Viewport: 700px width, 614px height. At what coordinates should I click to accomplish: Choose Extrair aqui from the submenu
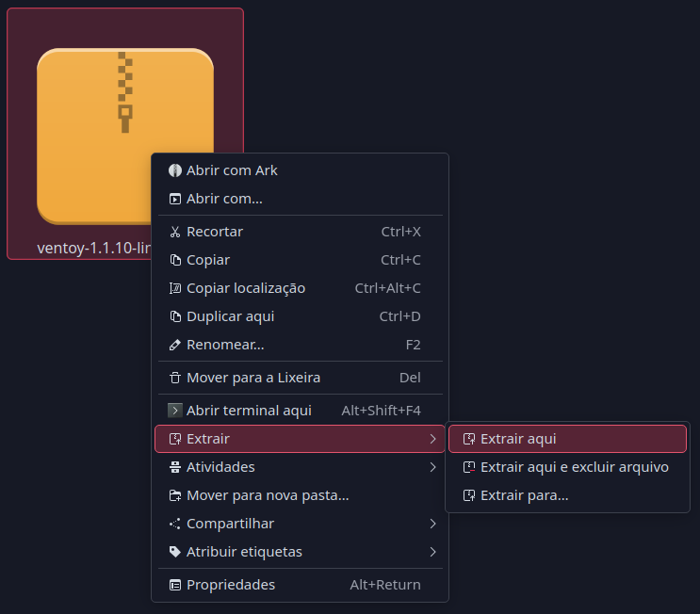coord(518,439)
